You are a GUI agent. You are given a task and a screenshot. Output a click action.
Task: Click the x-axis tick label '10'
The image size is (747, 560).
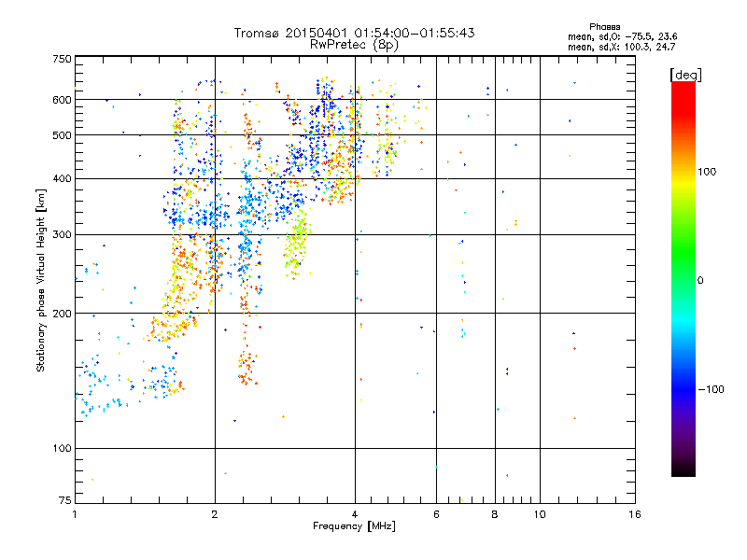(x=540, y=514)
